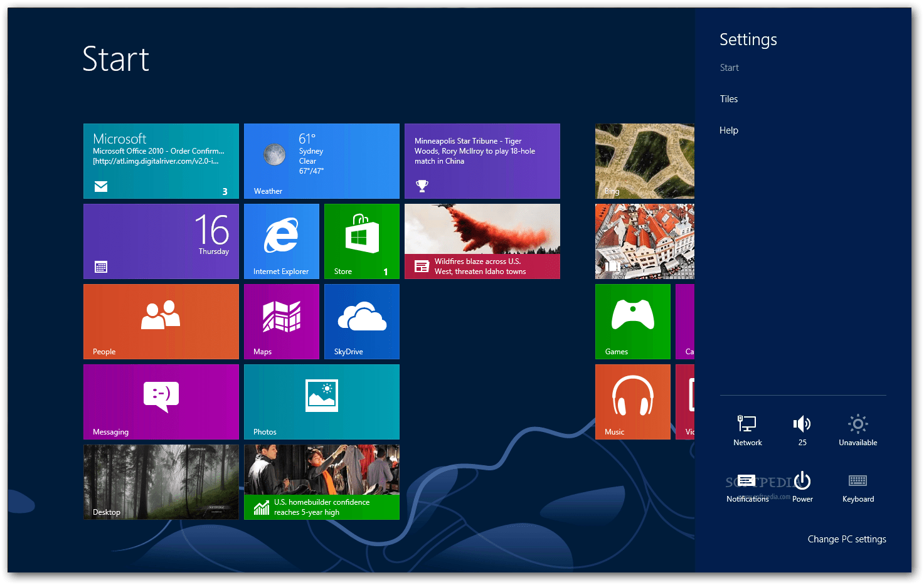Open the Games controller tile
Viewport: 924px width, 585px height.
(633, 322)
